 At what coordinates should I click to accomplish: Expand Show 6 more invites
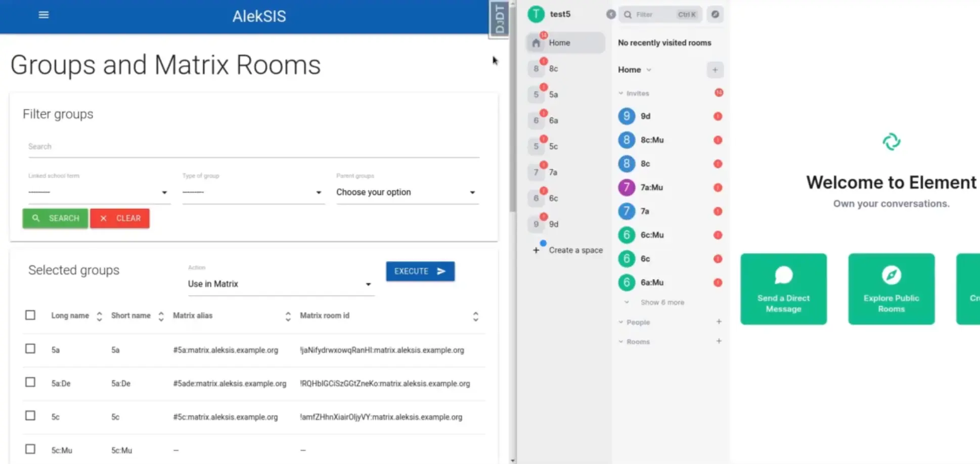(x=662, y=302)
